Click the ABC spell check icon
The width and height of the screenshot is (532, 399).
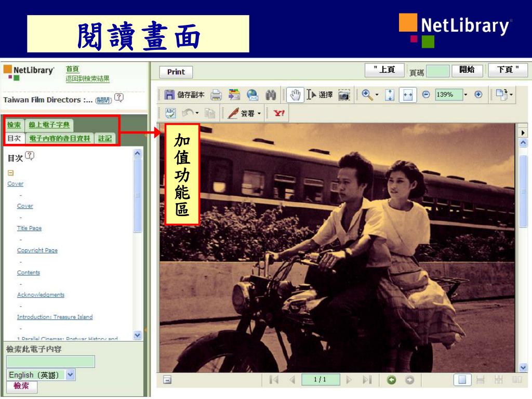[170, 113]
